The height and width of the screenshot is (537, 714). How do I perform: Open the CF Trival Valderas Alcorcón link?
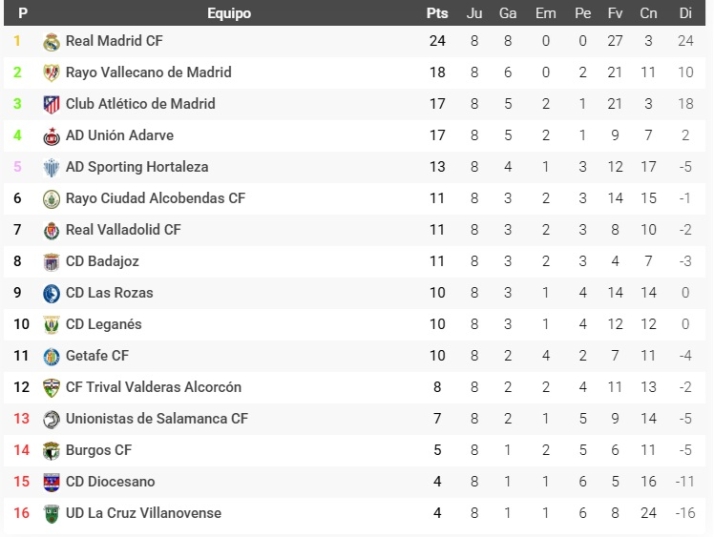pos(153,387)
